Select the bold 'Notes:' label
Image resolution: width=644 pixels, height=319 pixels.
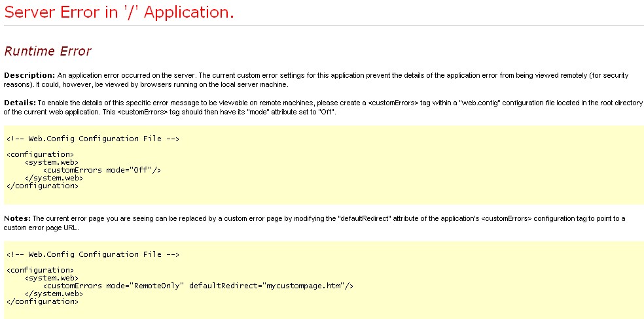[x=18, y=218]
